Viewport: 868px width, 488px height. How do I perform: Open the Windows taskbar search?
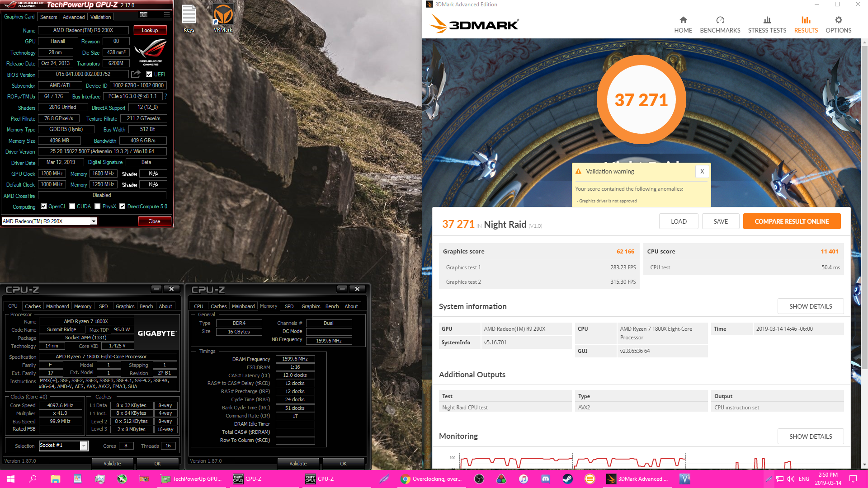[x=33, y=479]
